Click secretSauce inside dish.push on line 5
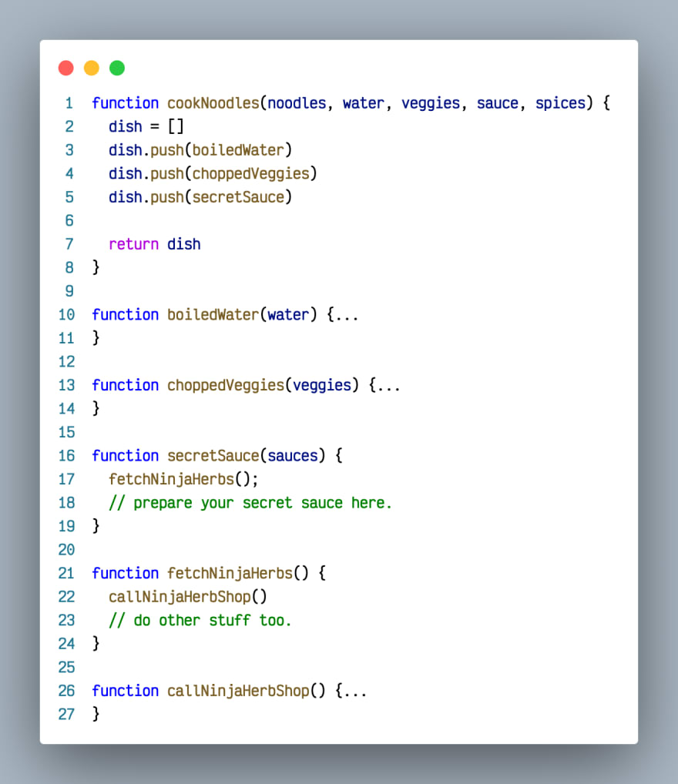The image size is (678, 784). (238, 197)
